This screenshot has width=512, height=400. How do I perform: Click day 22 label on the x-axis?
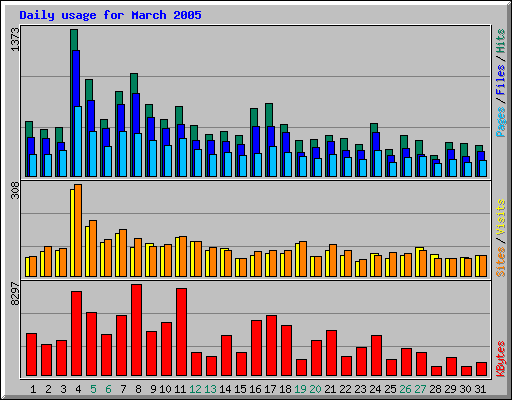pyautogui.click(x=345, y=389)
